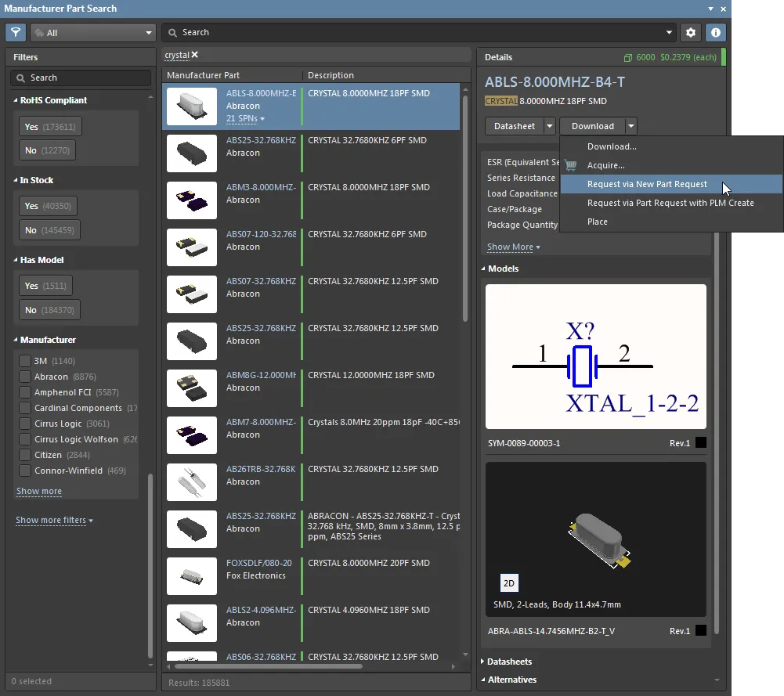Expand the 21 SPNs list
Screen dimensions: 784x696
tap(245, 119)
